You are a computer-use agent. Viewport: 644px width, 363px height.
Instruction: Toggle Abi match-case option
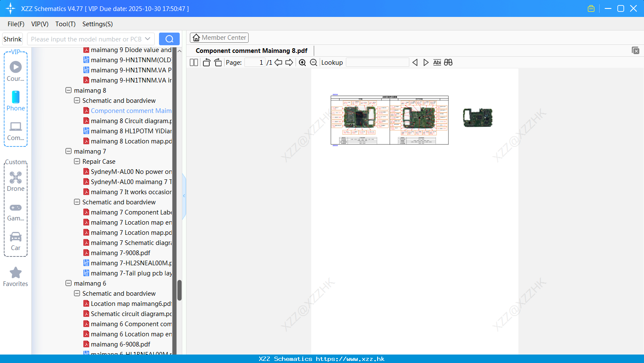click(x=437, y=62)
